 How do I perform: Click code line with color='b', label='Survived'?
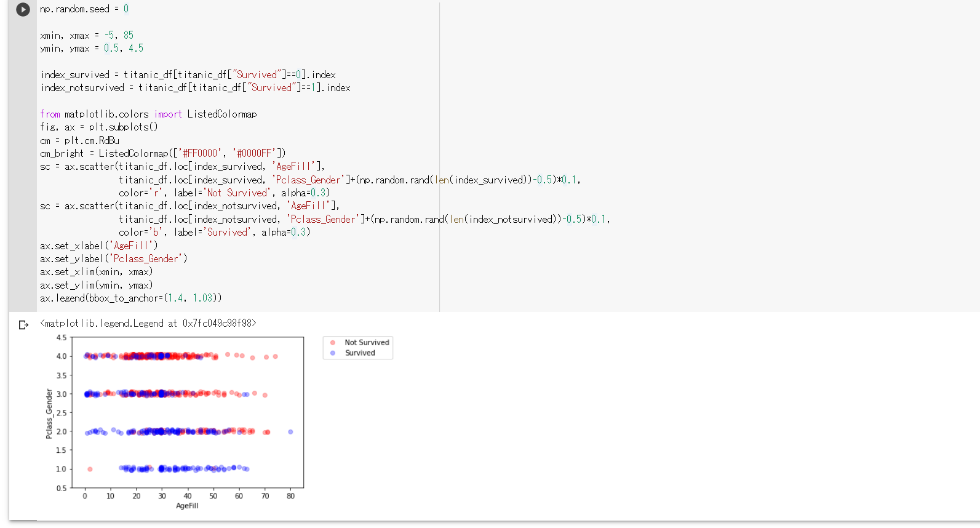pyautogui.click(x=215, y=232)
